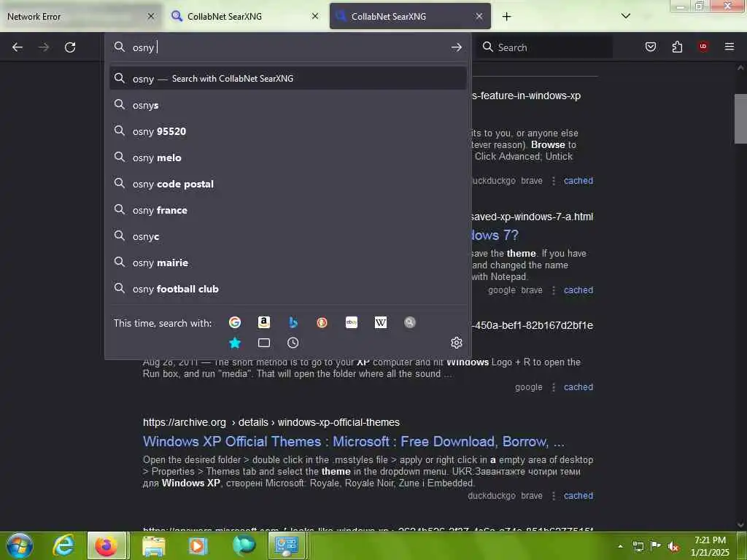Search this time with the grey magnifier engine icon
Viewport: 747px width, 560px height.
410,323
